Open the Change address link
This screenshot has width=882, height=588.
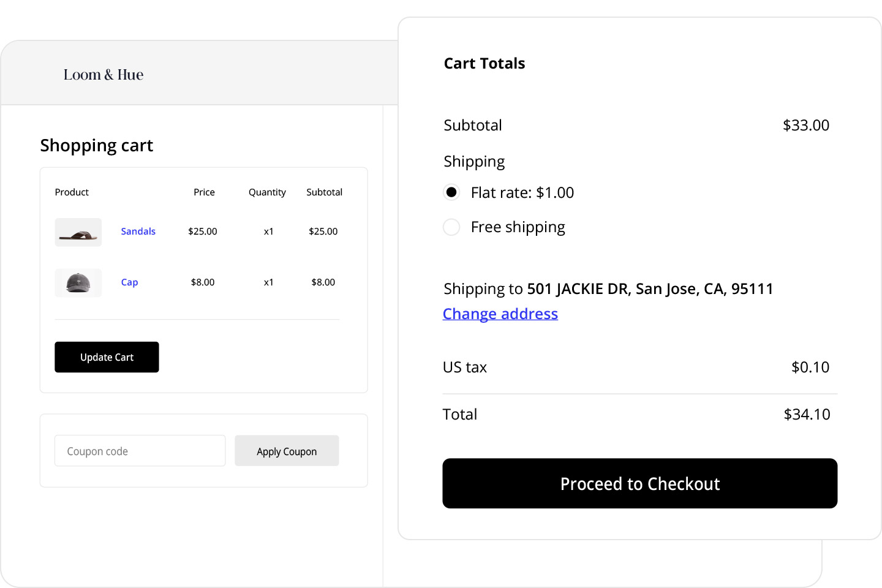point(500,313)
